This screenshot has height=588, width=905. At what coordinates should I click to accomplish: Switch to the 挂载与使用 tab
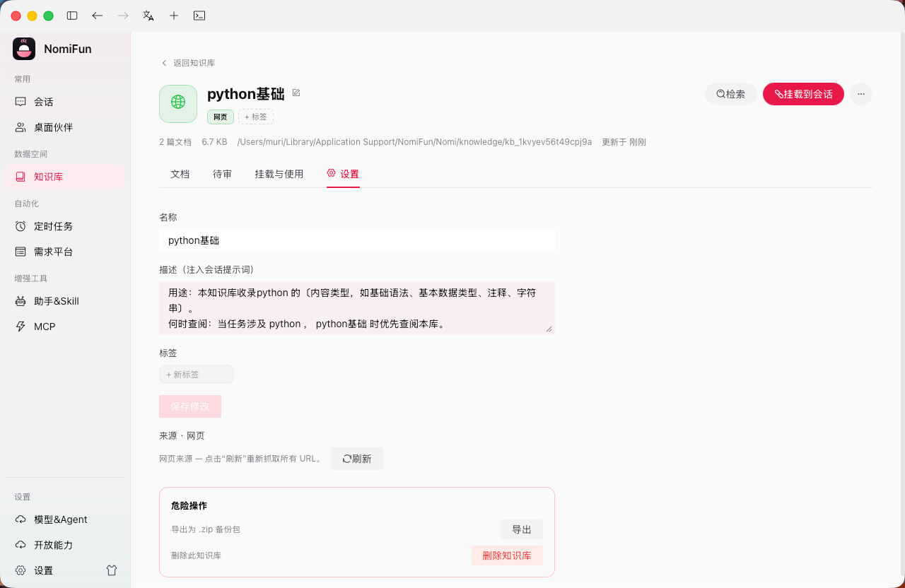(279, 174)
